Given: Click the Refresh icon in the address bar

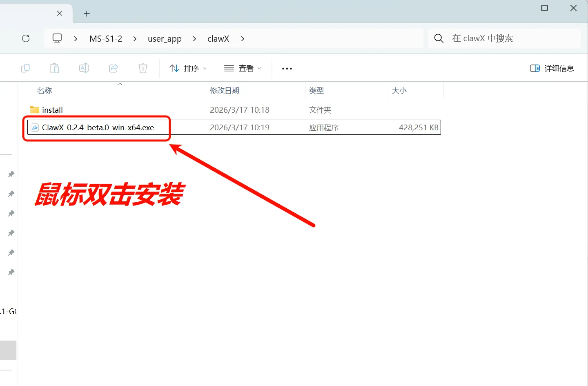Looking at the screenshot, I should click(26, 38).
